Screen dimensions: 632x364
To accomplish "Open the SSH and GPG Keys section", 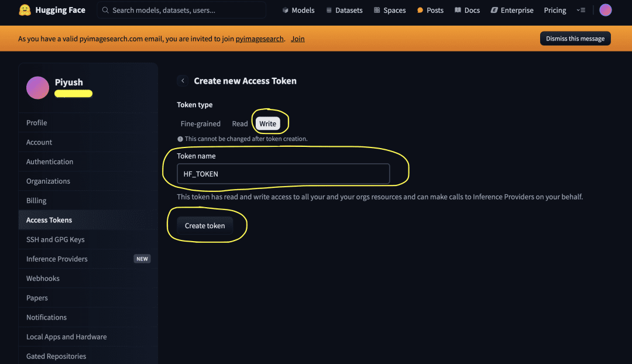I will click(56, 239).
